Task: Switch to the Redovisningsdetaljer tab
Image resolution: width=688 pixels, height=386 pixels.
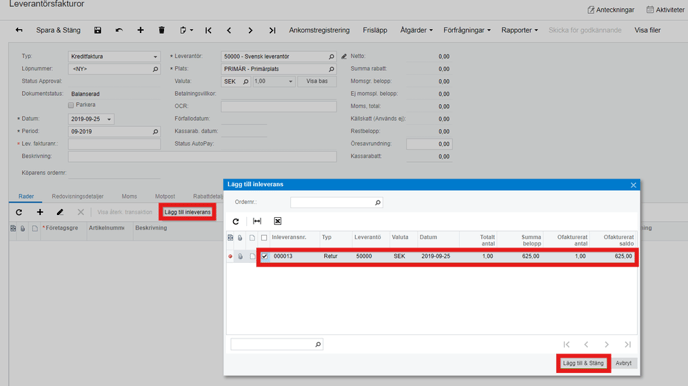Action: pyautogui.click(x=78, y=197)
